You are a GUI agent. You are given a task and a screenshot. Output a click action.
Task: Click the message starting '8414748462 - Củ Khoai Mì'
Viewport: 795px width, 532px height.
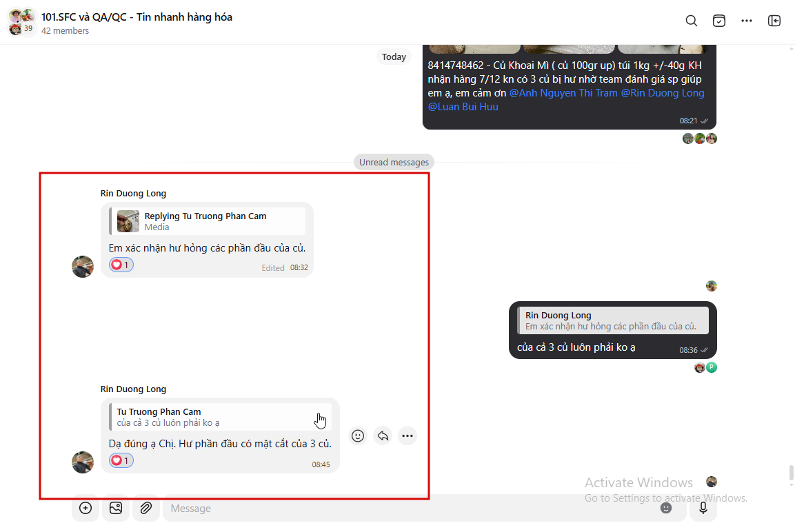(x=566, y=86)
